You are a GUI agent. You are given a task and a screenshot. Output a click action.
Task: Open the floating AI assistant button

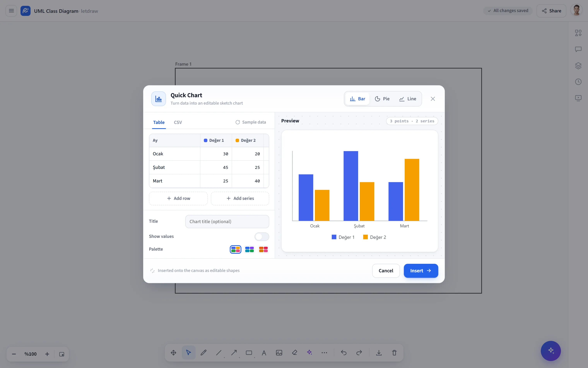coord(551,351)
